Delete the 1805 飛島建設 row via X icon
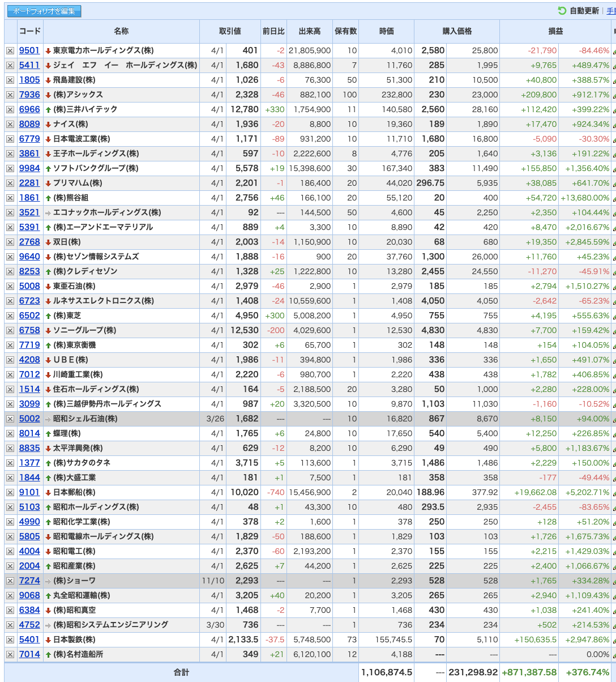 [10, 80]
